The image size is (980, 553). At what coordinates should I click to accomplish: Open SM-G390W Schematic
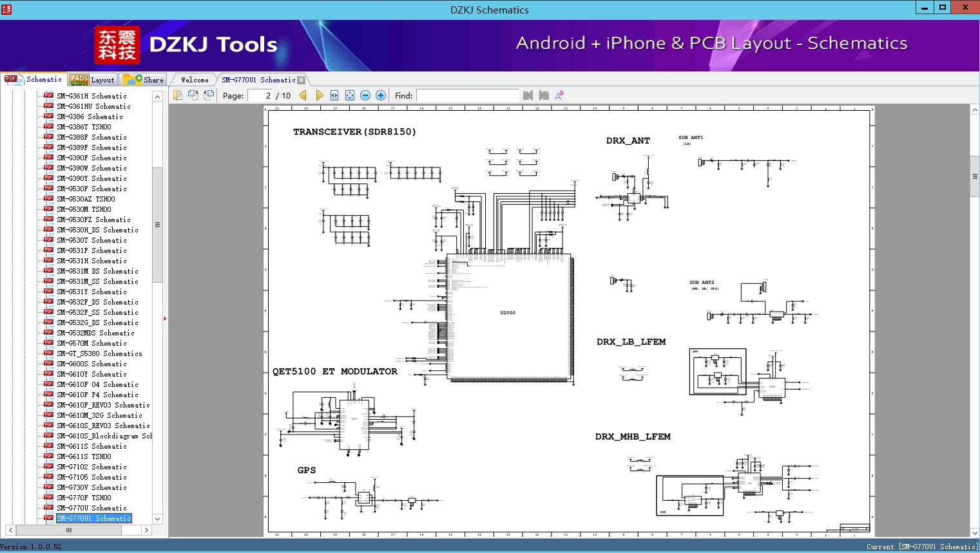[91, 168]
